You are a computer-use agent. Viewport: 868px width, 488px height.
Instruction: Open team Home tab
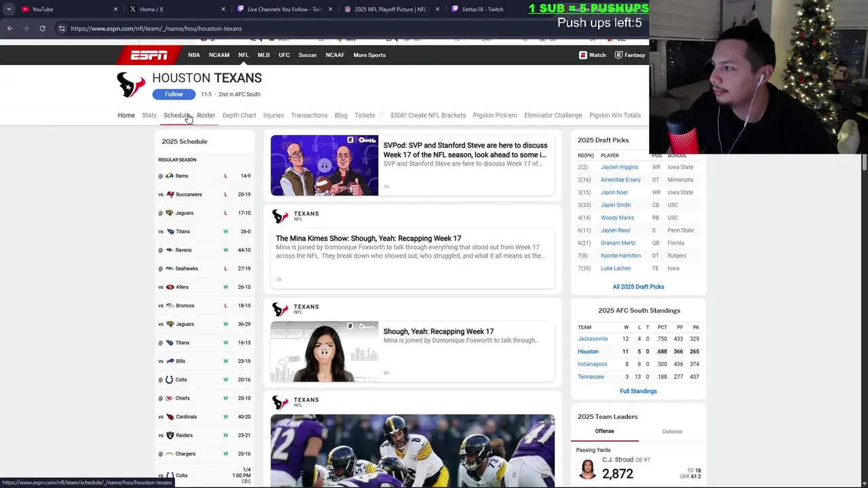tap(126, 115)
